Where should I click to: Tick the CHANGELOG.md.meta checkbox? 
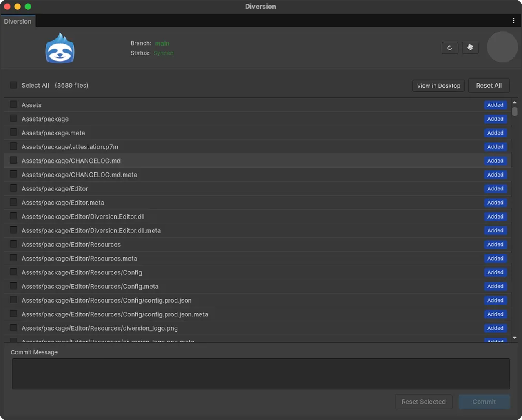[x=13, y=174]
